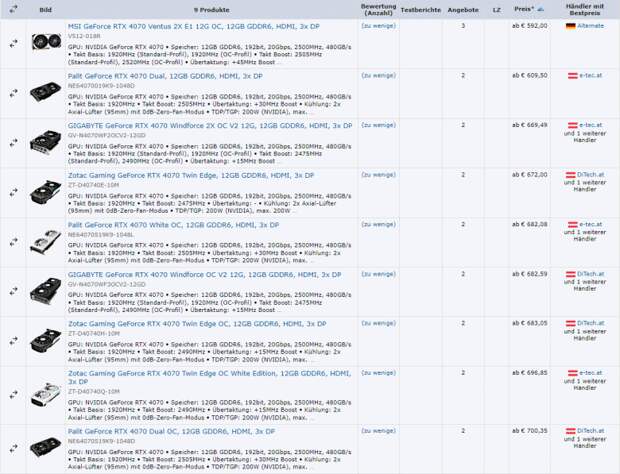Click compare icon for Palit White OC row
620x474 pixels.
point(13,242)
